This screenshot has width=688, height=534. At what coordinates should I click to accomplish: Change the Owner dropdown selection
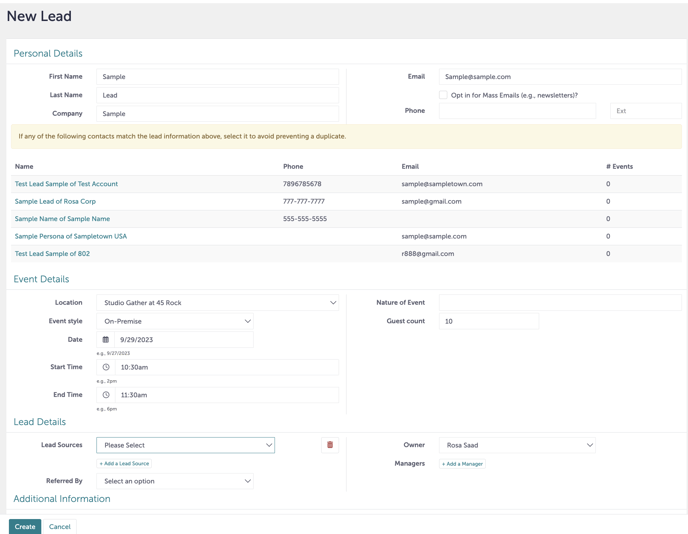click(517, 445)
